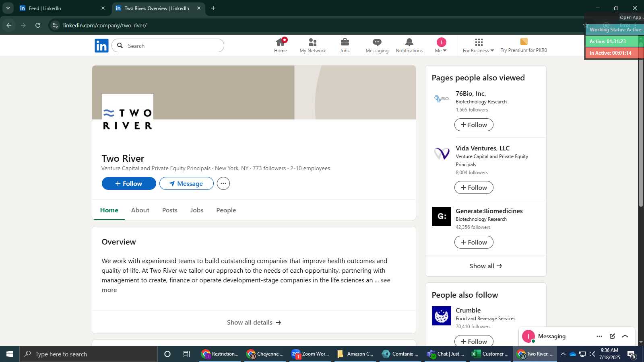644x362 pixels.
Task: Open Two River more options ellipsis
Action: coord(223,183)
